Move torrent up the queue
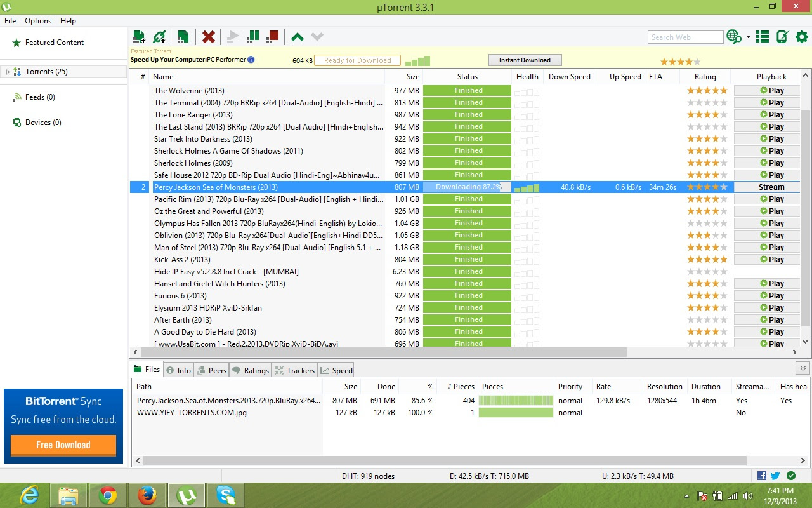Screen dimensions: 812x508 [x=298, y=37]
